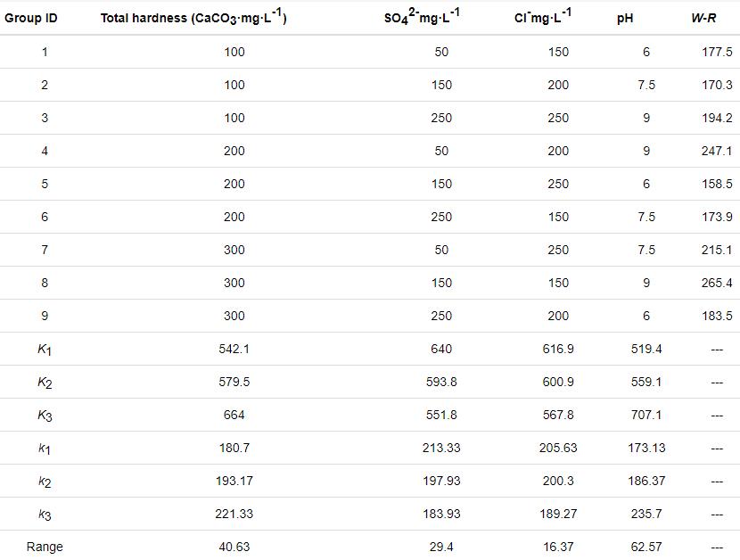Select the W-R column header
740x560 pixels.
coord(703,19)
